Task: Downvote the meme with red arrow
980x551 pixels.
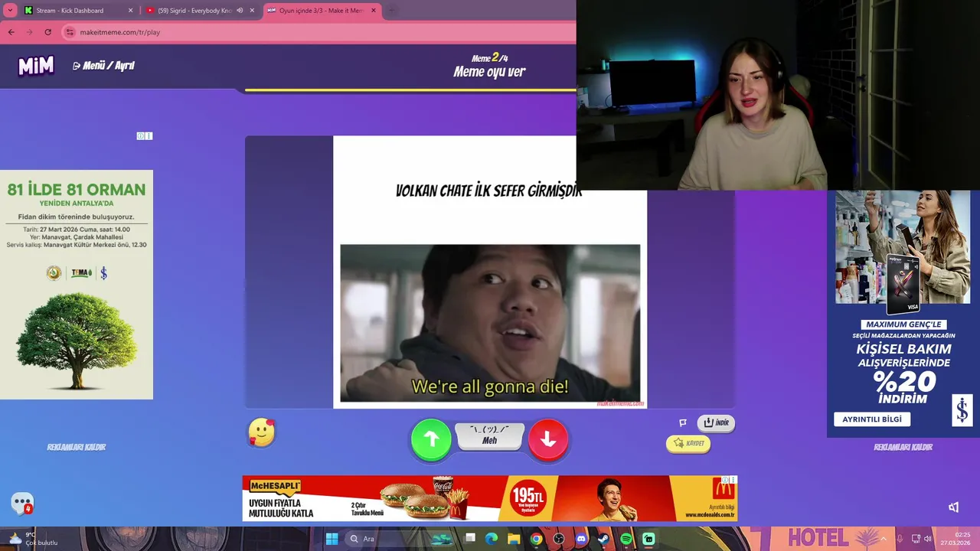Action: pos(548,439)
